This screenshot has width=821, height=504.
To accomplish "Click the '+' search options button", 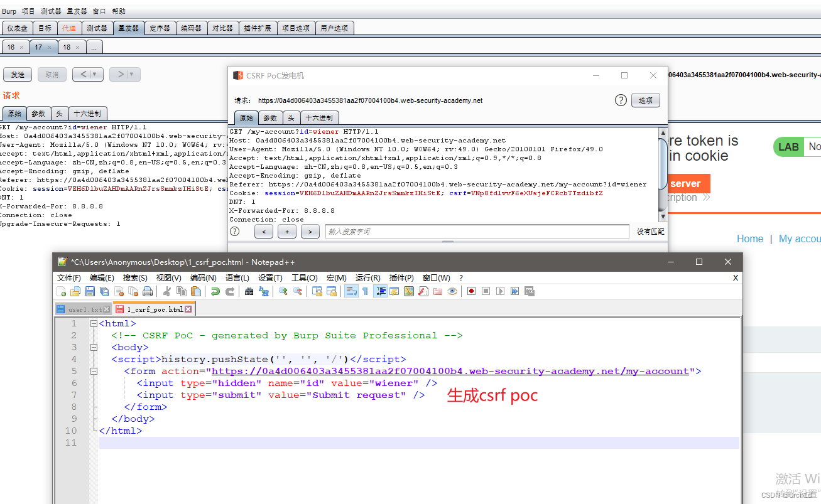I will [287, 232].
